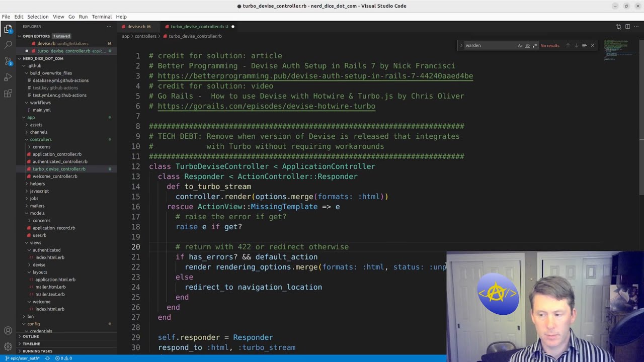This screenshot has height=362, width=644.
Task: Click the Explorer more actions ellipsis
Action: (x=109, y=27)
